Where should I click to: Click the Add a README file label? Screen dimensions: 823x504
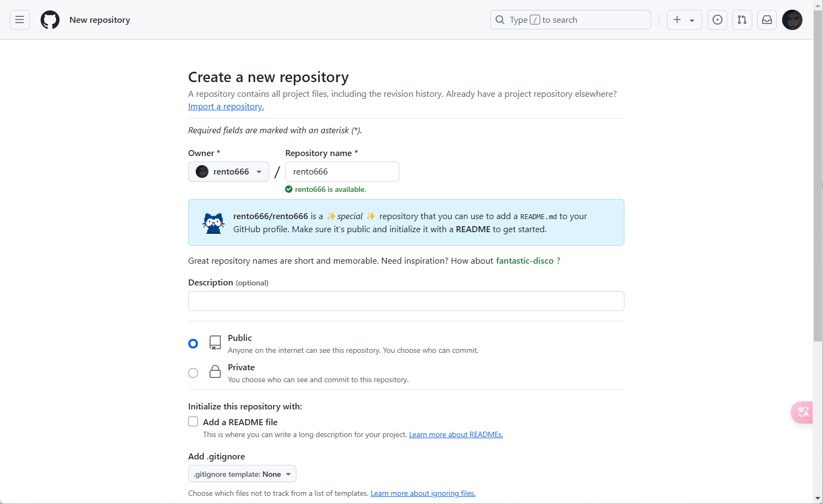click(240, 422)
